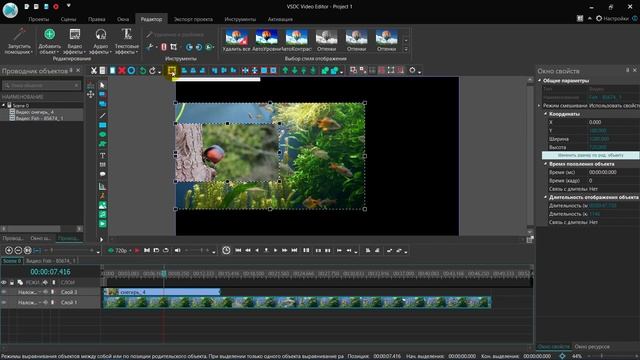Viewport: 640px width, 360px height.
Task: Click the resize-to-parent-object button in properties
Action: click(x=590, y=155)
